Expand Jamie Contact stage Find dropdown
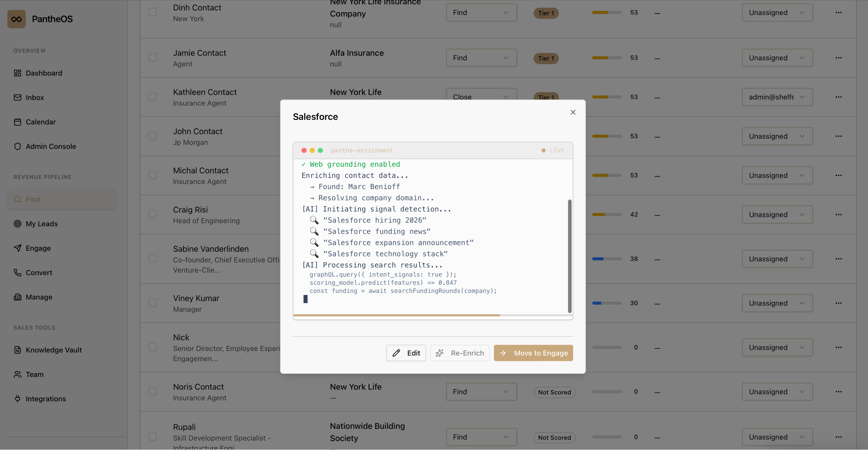Image resolution: width=868 pixels, height=472 pixels. (481, 58)
